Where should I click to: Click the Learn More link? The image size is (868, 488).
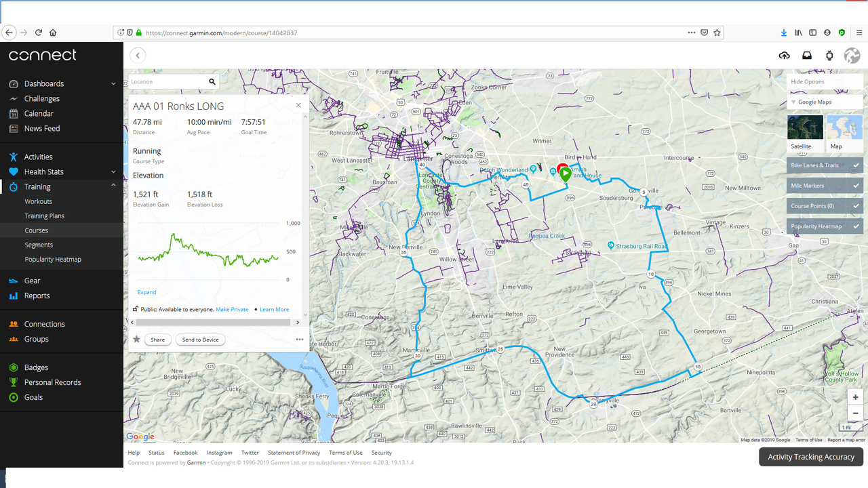tap(274, 310)
